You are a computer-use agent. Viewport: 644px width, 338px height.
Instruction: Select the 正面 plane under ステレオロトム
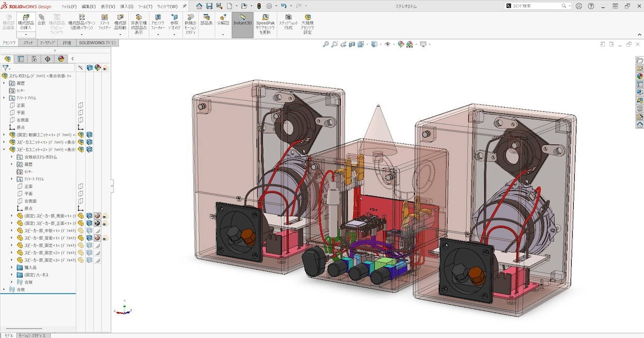(21, 105)
